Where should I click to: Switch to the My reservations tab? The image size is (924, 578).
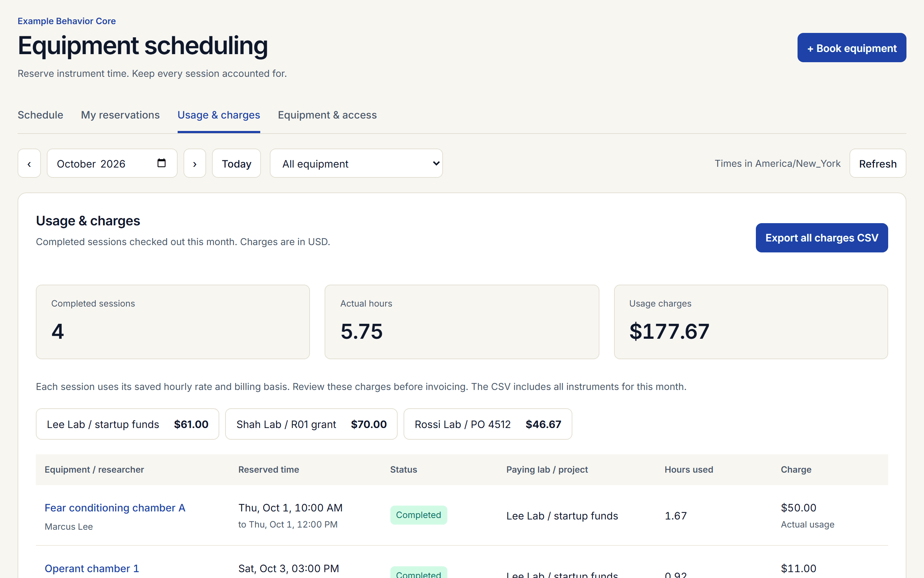click(x=120, y=115)
